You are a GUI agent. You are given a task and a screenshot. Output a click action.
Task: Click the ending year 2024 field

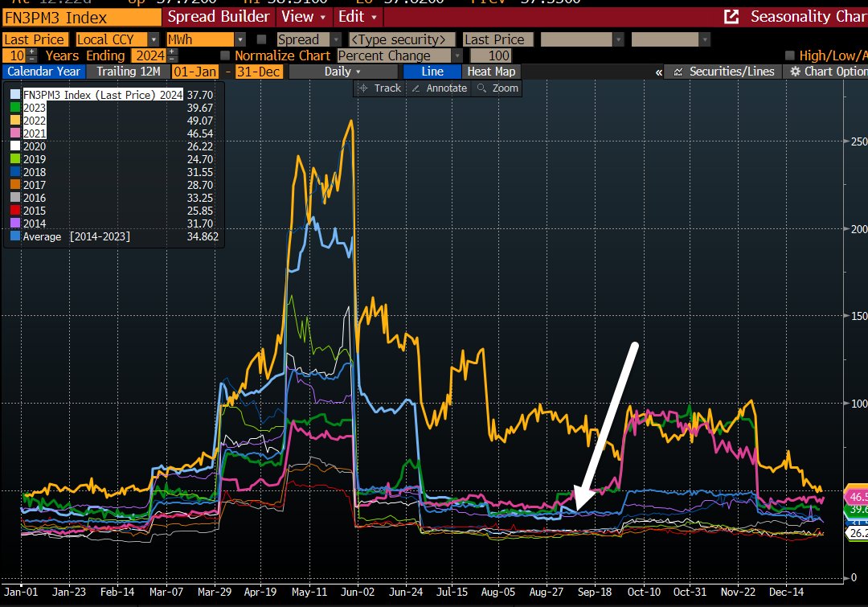[149, 56]
